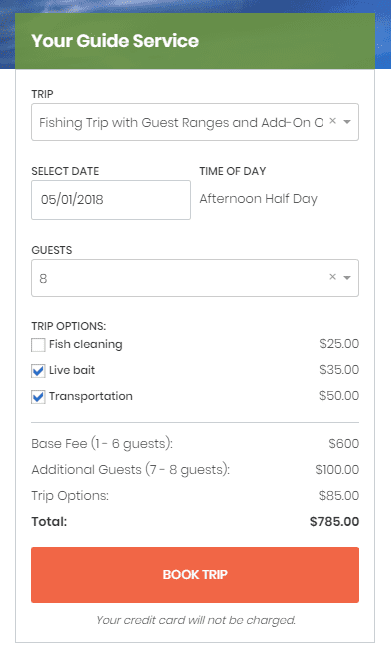Click the Transportation label text
Viewport: 391px width, 660px height.
click(90, 396)
